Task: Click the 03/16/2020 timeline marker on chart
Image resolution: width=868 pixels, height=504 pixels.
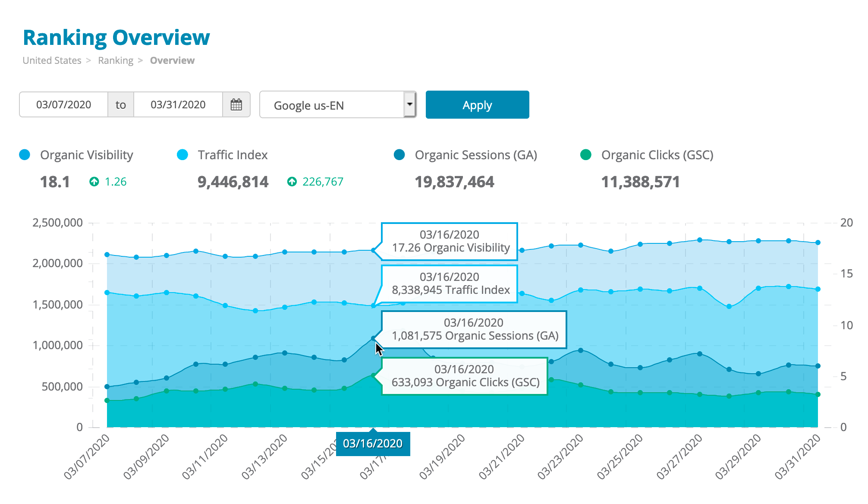Action: pos(372,443)
